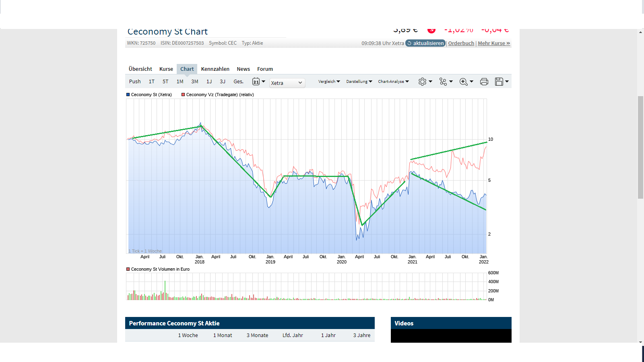This screenshot has height=362, width=644.
Task: Open the Xetra exchange dropdown
Action: pyautogui.click(x=287, y=83)
